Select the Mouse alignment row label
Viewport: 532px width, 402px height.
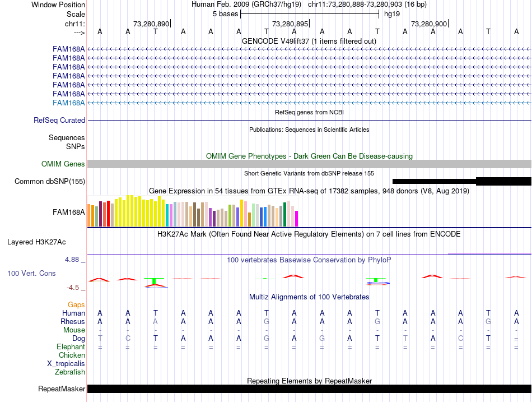click(74, 330)
